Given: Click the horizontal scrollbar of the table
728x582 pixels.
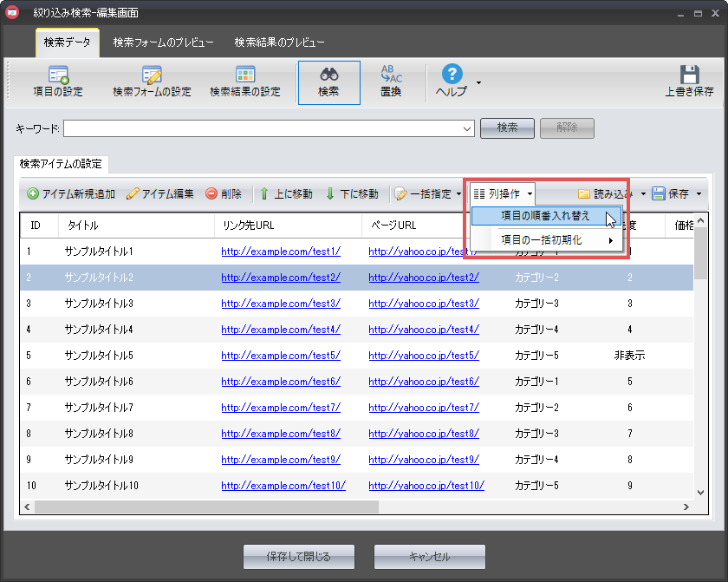Looking at the screenshot, I should pyautogui.click(x=260, y=507).
